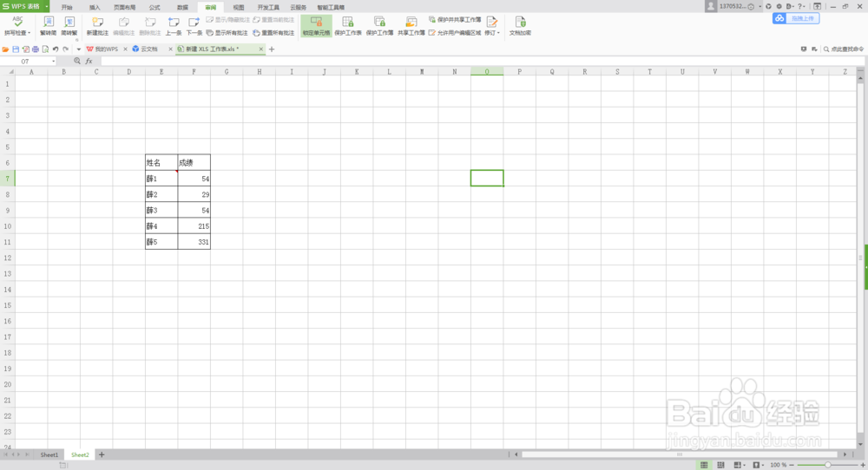Expand quick access toolbar dropdown arrow
Image resolution: width=868 pixels, height=470 pixels.
click(x=79, y=49)
